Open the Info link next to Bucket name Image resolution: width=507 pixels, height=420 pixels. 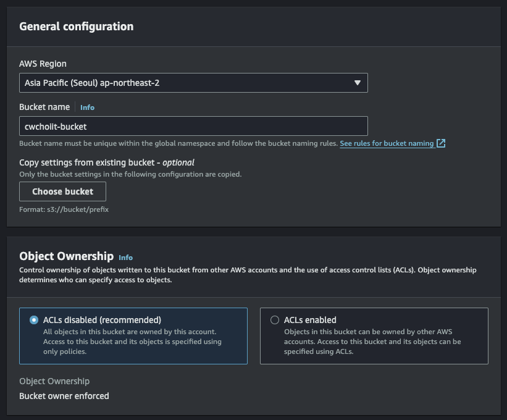(87, 107)
